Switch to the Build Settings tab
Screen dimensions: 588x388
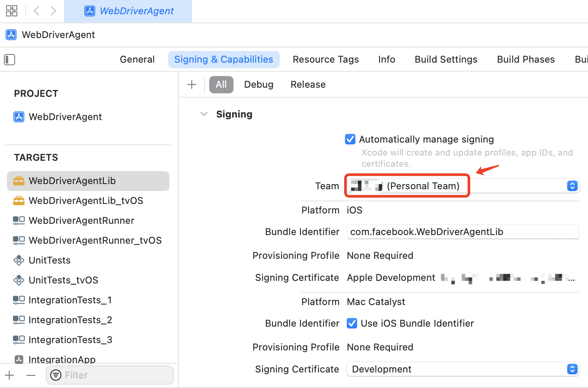coord(446,59)
